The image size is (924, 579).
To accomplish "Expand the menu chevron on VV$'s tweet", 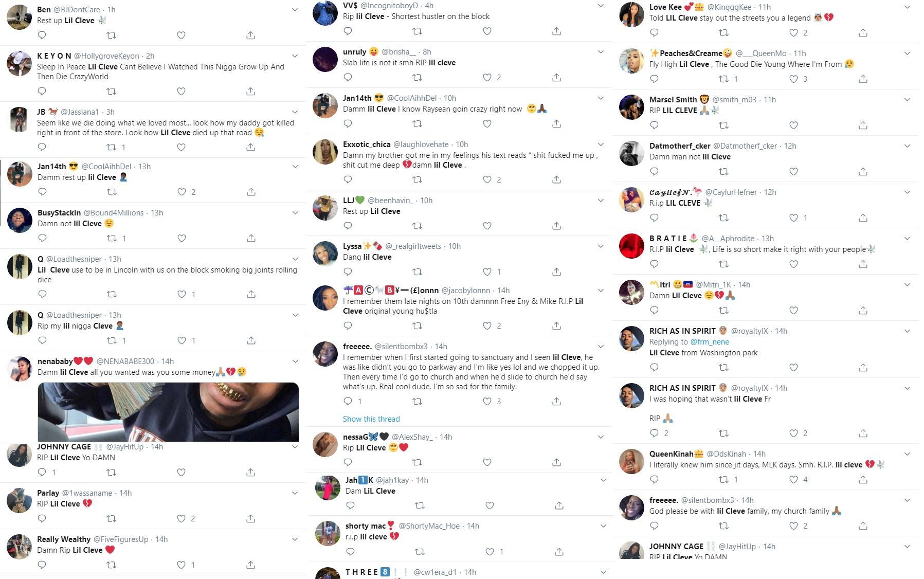I will pos(601,6).
